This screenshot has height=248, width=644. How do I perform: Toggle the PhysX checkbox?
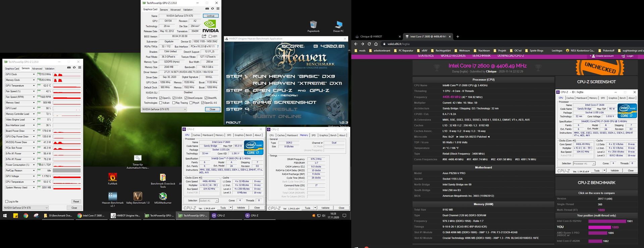[191, 103]
